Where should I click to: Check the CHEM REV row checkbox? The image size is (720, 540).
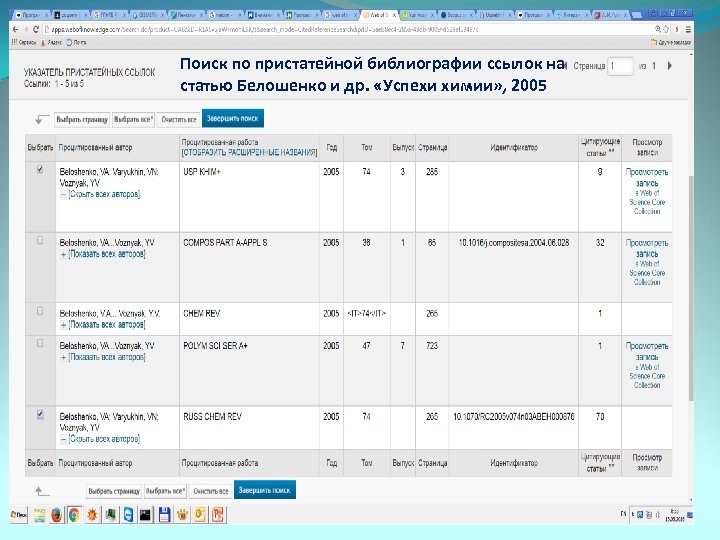40,311
